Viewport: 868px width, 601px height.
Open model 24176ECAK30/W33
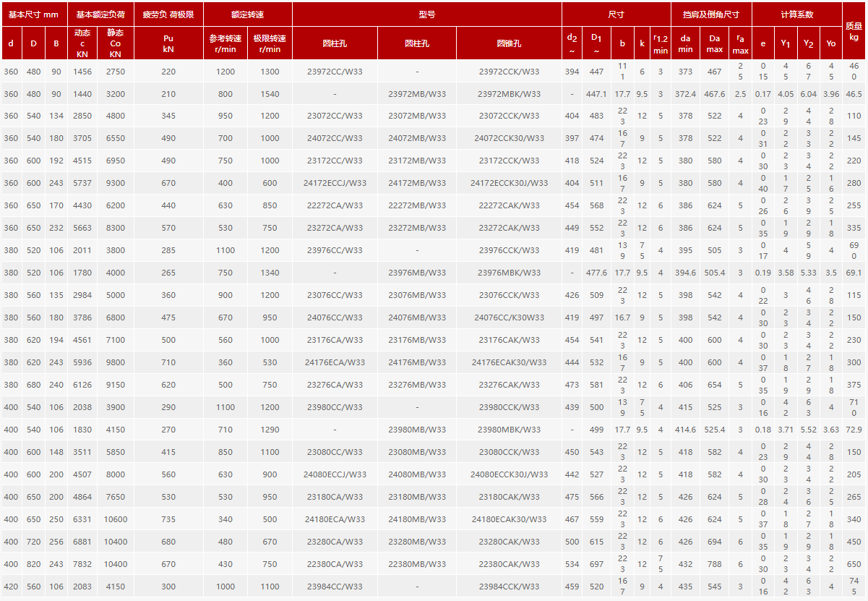(x=509, y=362)
